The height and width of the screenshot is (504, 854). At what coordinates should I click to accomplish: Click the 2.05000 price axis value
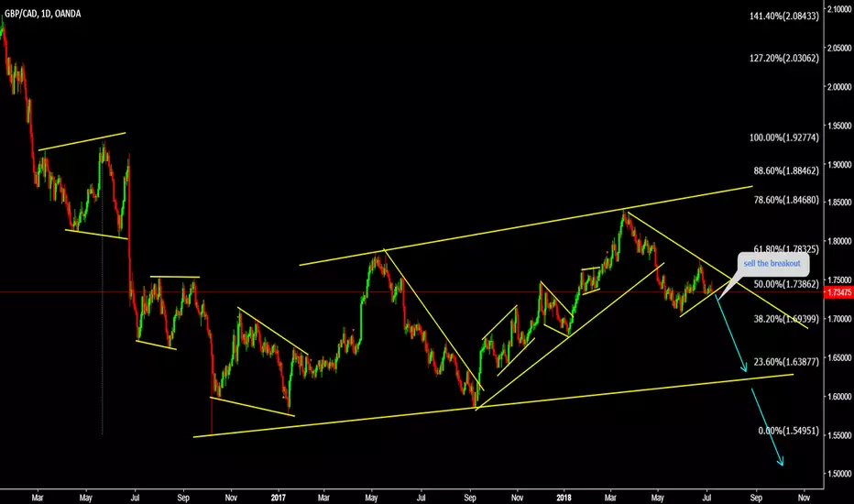(839, 48)
